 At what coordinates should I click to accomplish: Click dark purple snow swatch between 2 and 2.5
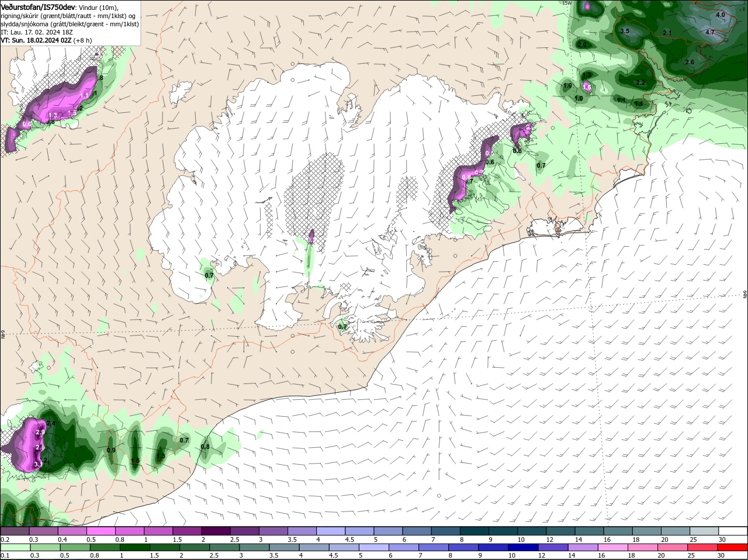(216, 531)
